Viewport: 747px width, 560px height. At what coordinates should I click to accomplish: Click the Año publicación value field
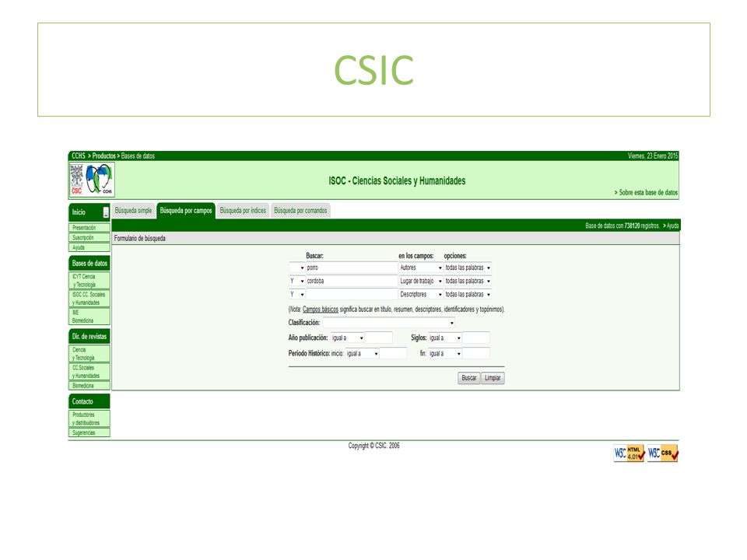(x=379, y=338)
